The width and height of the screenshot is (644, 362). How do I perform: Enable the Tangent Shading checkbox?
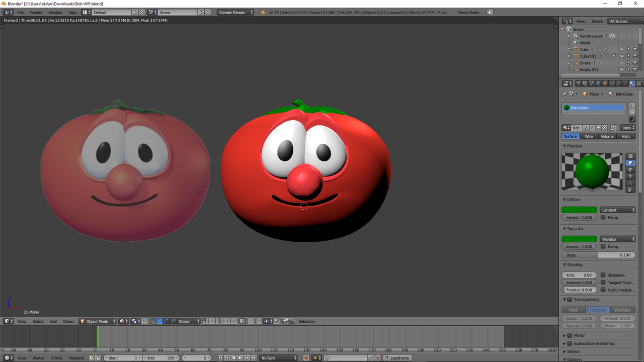click(603, 283)
